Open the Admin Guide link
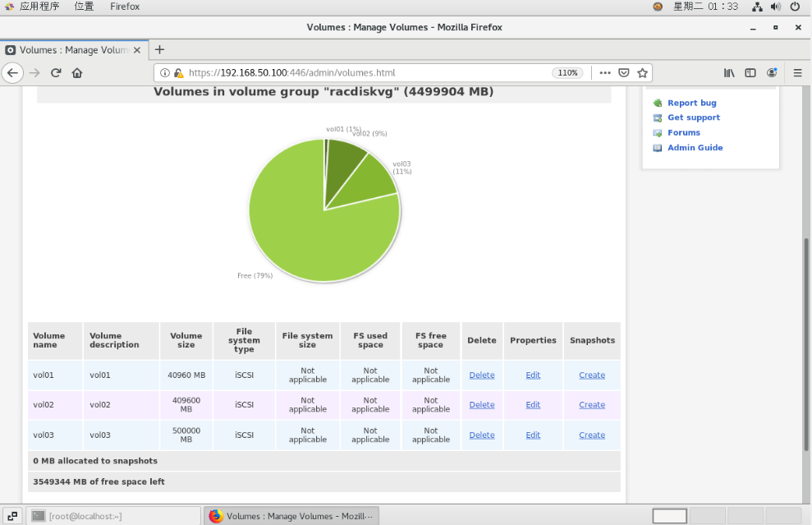Viewport: 812px width, 525px height. (695, 148)
